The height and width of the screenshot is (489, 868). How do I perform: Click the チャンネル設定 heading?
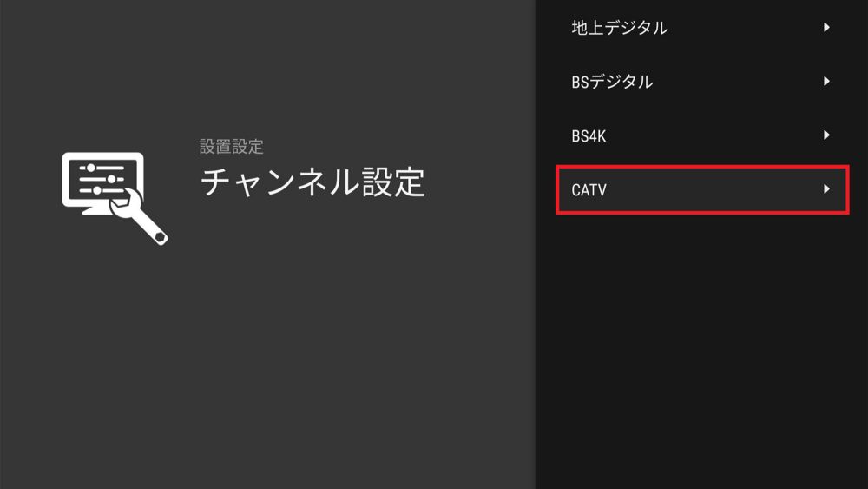pos(312,182)
